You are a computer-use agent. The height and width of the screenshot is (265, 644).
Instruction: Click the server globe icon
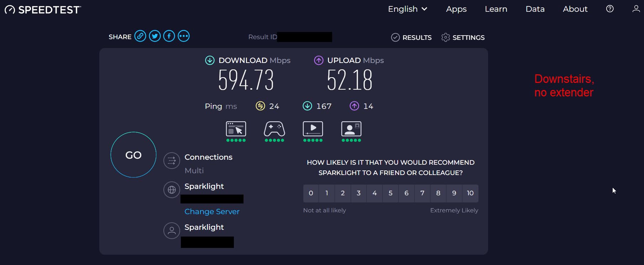(172, 190)
